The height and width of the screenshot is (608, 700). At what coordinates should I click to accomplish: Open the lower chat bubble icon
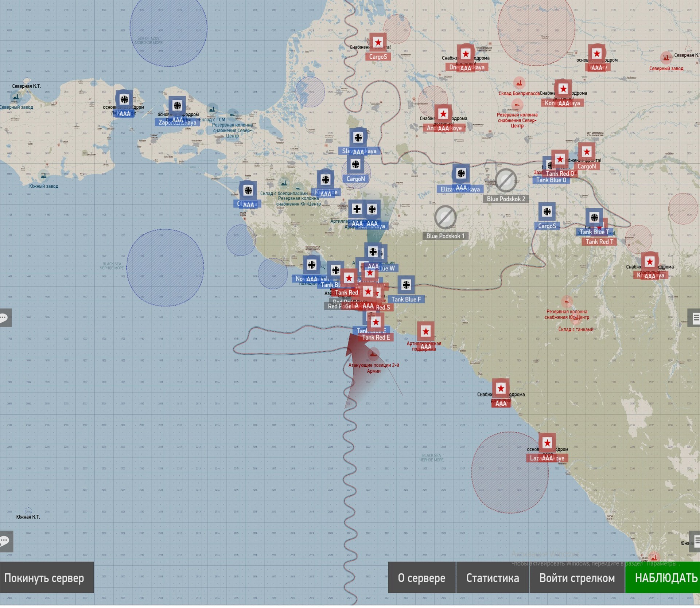click(x=5, y=541)
